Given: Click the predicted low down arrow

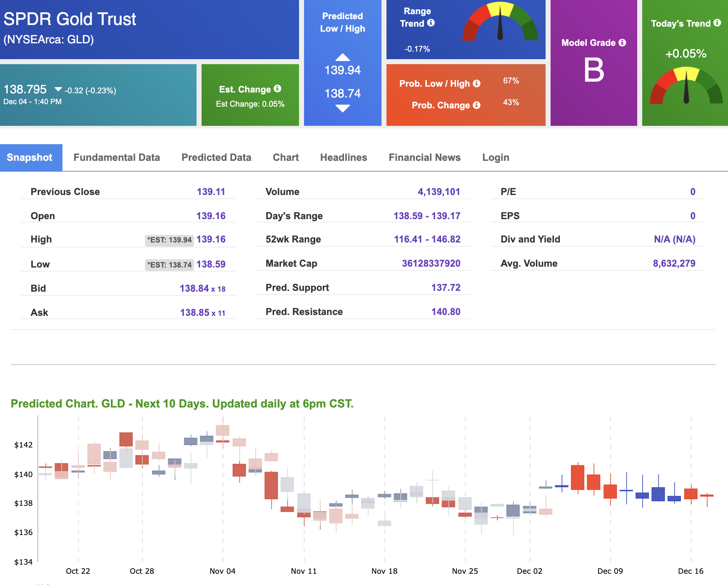Looking at the screenshot, I should [x=343, y=109].
